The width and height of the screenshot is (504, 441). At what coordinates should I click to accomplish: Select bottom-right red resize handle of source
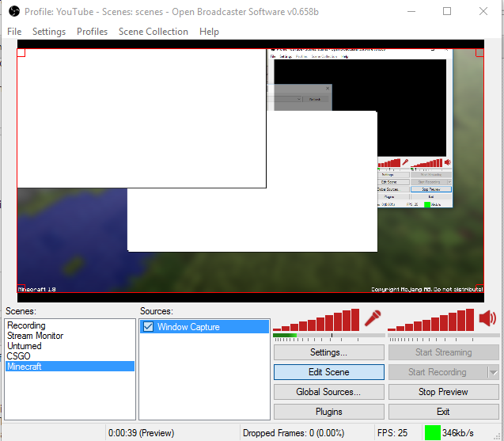pos(480,288)
